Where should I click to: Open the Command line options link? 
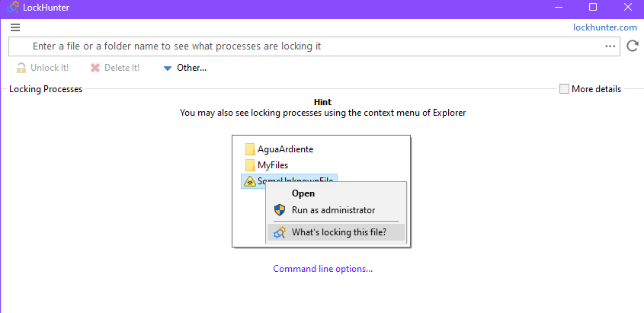pos(323,269)
